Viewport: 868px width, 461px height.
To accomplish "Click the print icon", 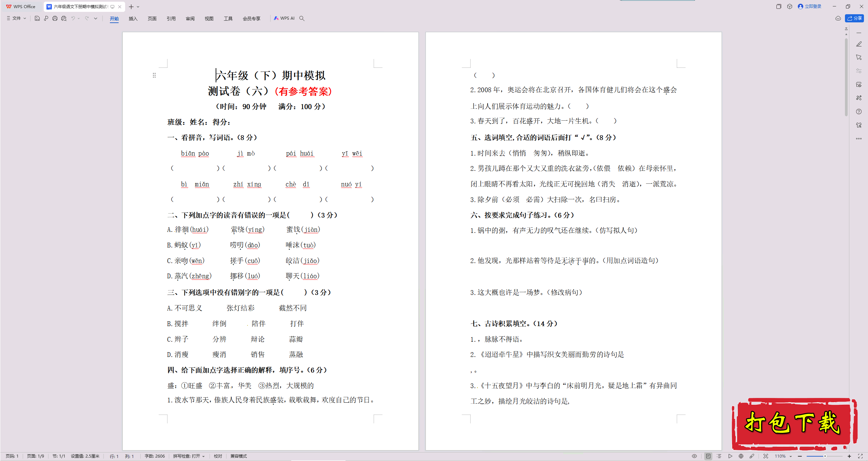I will pyautogui.click(x=55, y=18).
